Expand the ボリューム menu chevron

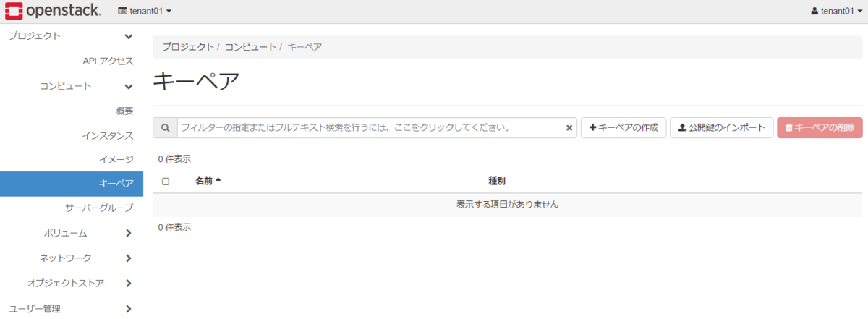[x=129, y=233]
